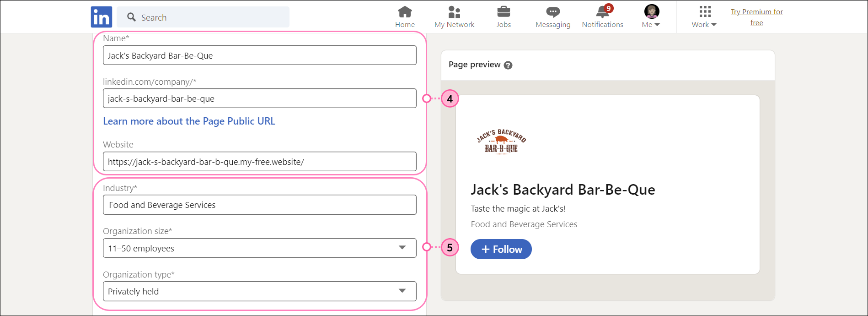Open the Organization type dropdown

(260, 291)
